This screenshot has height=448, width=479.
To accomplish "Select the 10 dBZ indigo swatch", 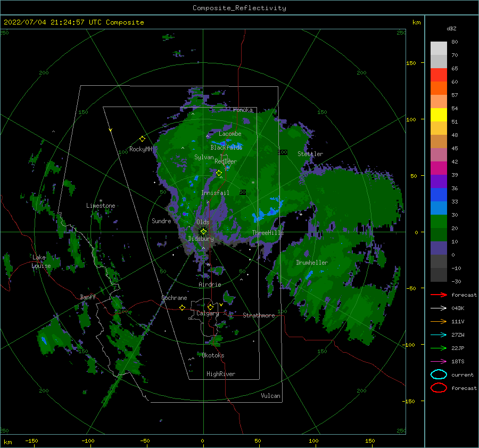I will (x=439, y=248).
